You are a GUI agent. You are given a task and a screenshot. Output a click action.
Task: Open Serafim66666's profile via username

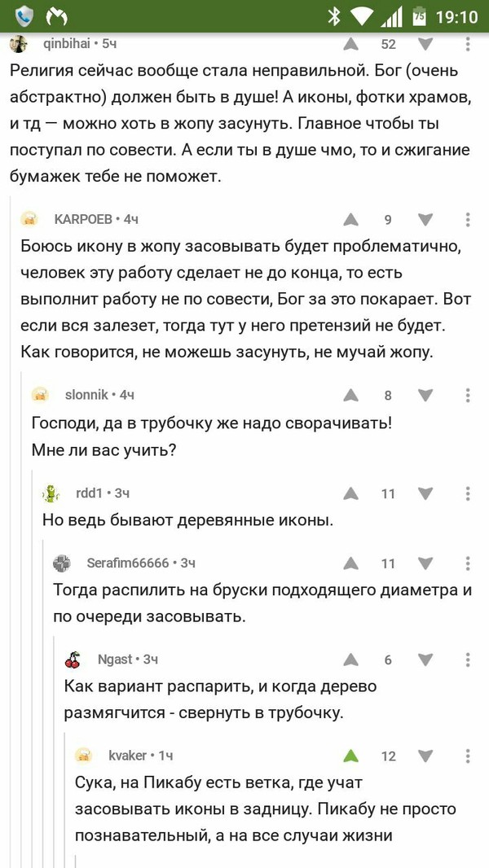pyautogui.click(x=128, y=563)
